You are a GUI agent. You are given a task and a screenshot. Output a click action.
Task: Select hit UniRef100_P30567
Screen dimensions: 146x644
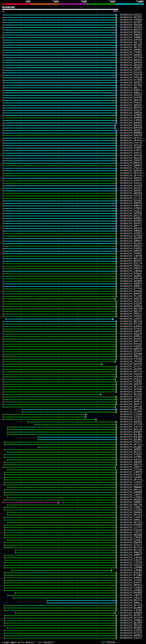point(131,53)
